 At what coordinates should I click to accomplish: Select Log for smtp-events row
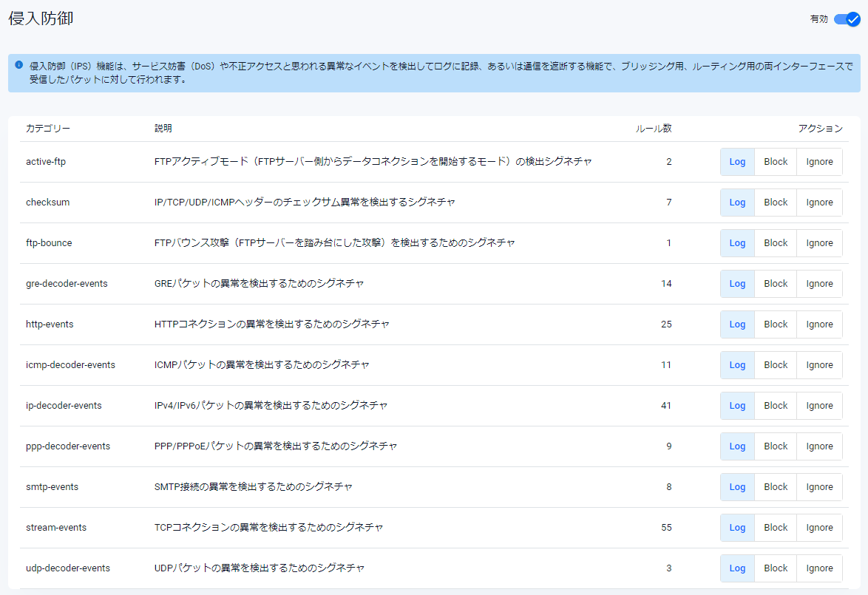click(x=737, y=487)
